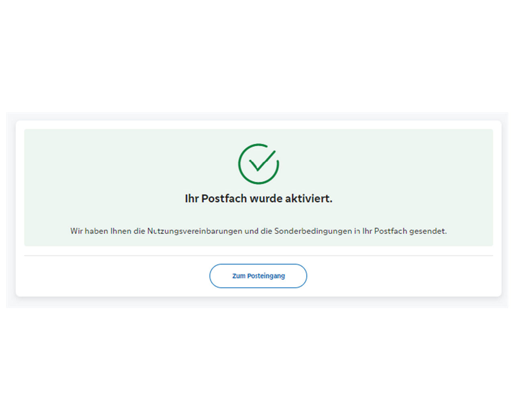Click the word "Postfach" in the bold heading

click(224, 198)
